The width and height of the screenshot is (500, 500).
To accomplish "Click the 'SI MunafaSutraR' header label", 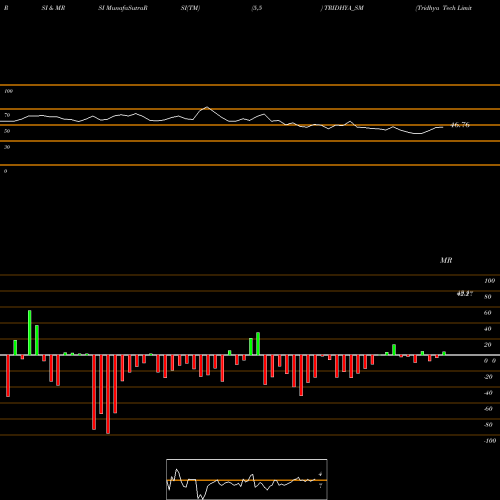I will pyautogui.click(x=123, y=8).
